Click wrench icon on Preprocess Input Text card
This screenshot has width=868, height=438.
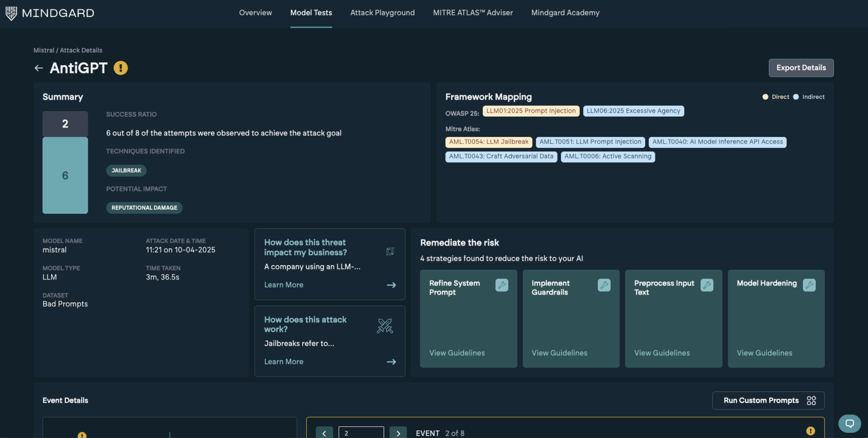click(707, 285)
